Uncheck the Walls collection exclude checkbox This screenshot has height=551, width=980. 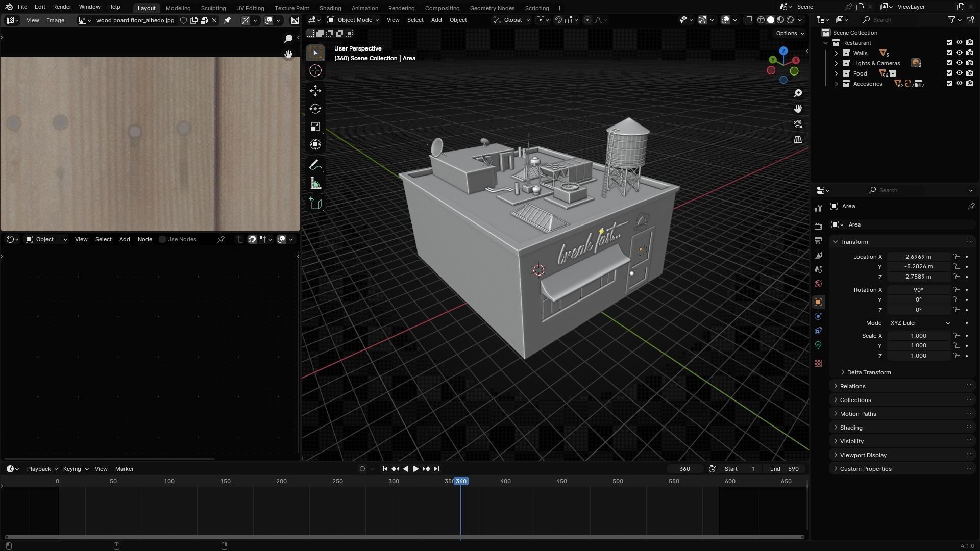949,53
